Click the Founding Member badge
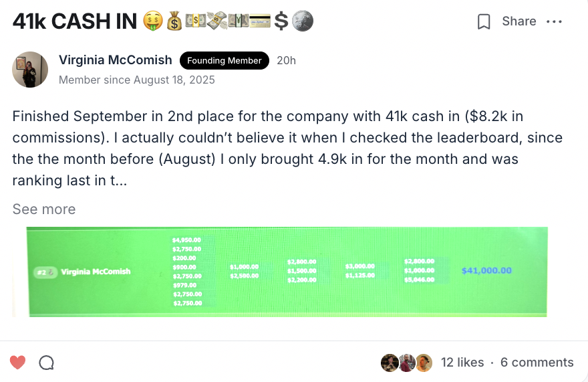Viewport: 588px width, 382px height. coord(225,60)
